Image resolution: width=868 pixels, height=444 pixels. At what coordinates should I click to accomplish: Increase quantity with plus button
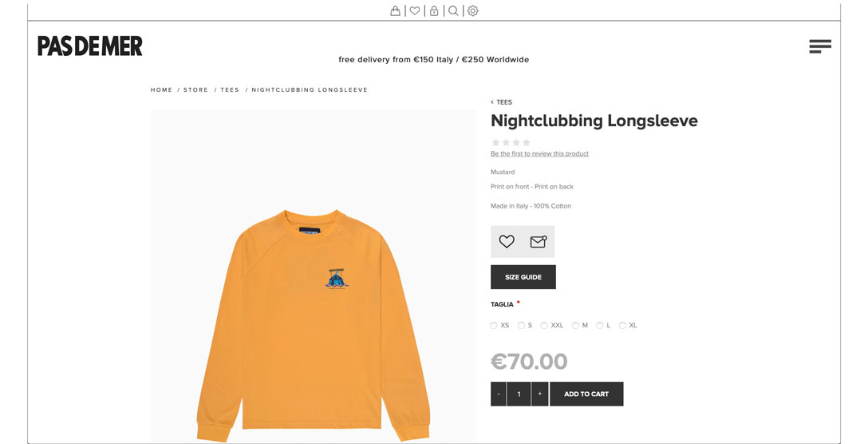click(540, 394)
